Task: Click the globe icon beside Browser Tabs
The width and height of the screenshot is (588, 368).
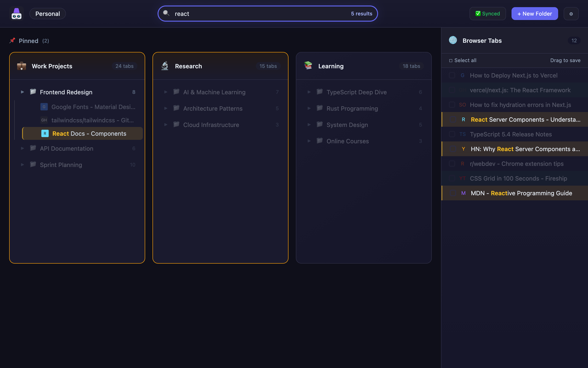Action: (453, 40)
